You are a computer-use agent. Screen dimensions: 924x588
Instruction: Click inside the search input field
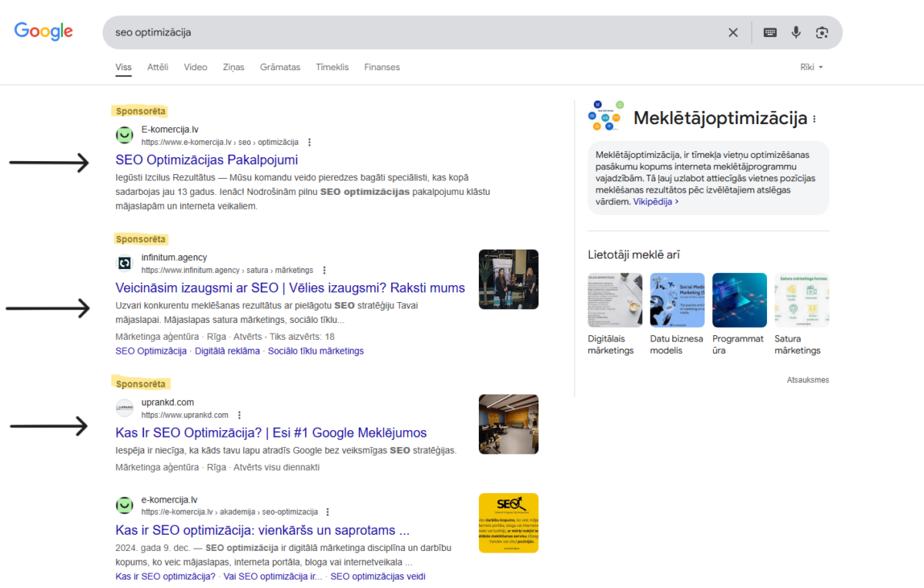click(385, 32)
